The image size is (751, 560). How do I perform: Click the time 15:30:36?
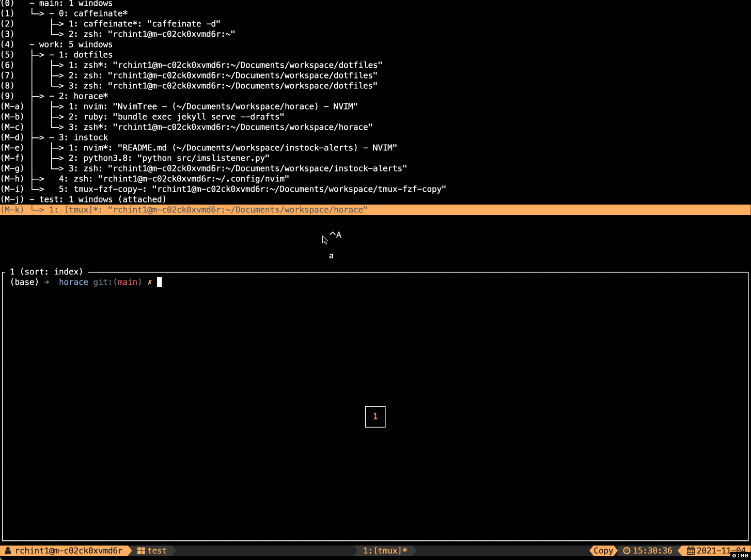point(652,551)
